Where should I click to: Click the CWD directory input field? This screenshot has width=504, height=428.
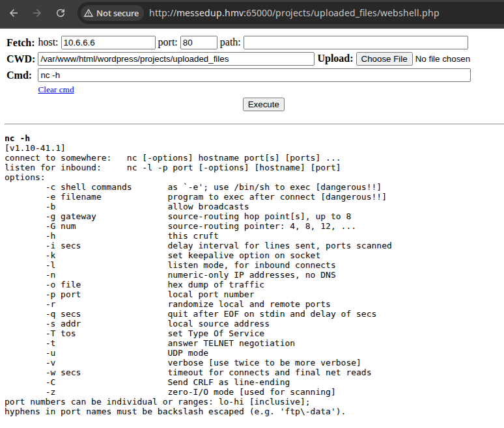(x=175, y=59)
